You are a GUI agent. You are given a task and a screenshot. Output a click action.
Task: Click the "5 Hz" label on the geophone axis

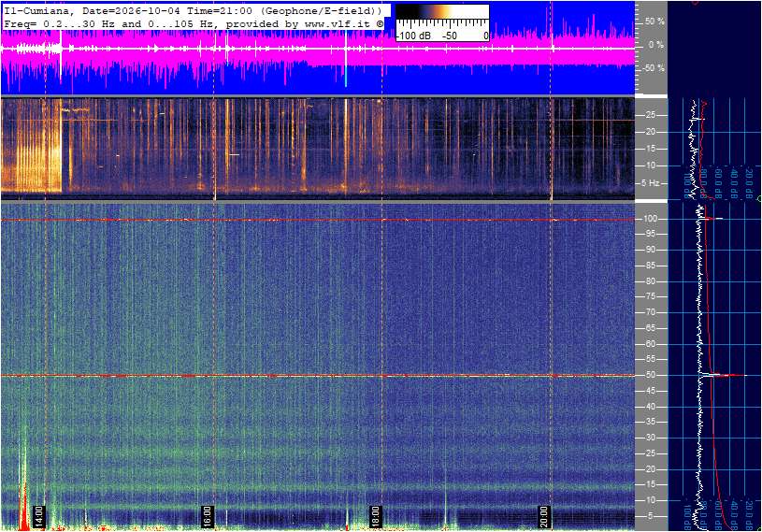pos(651,183)
